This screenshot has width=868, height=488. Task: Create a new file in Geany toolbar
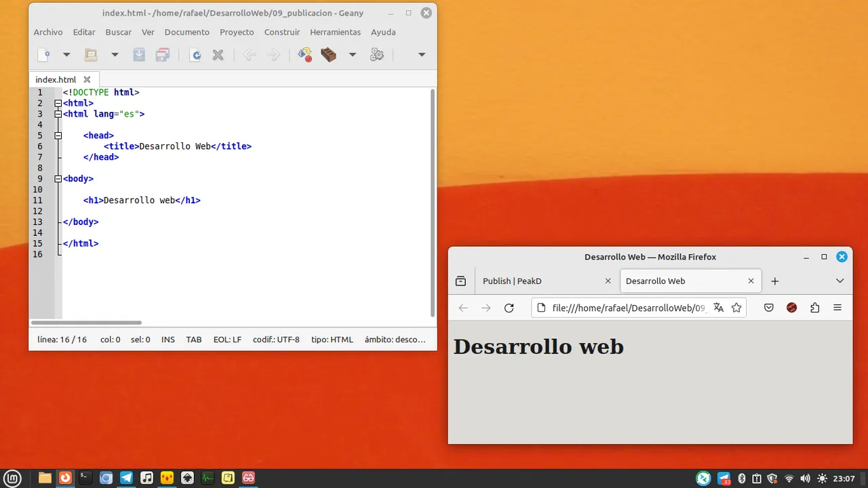(x=44, y=55)
